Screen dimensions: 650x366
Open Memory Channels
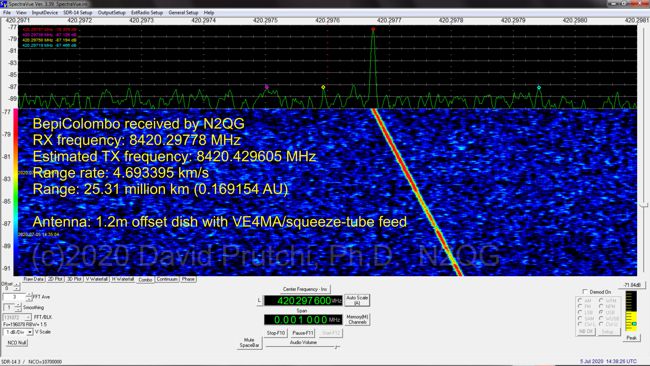[x=357, y=320]
